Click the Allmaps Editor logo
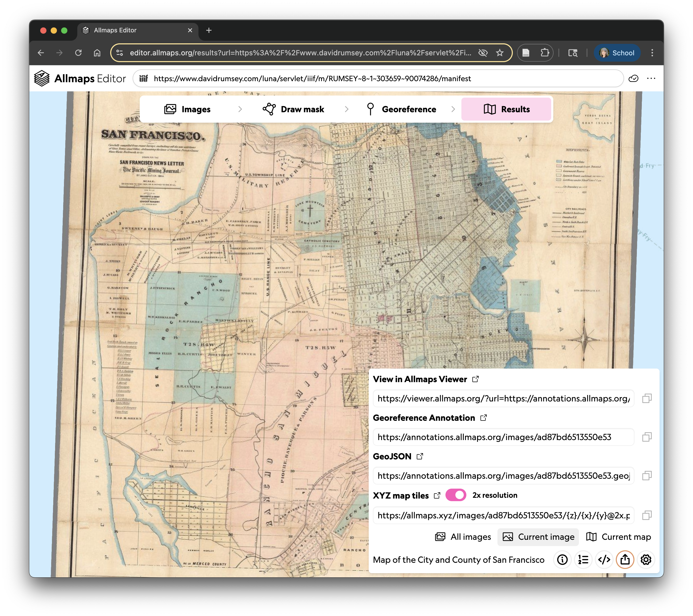 pos(80,78)
